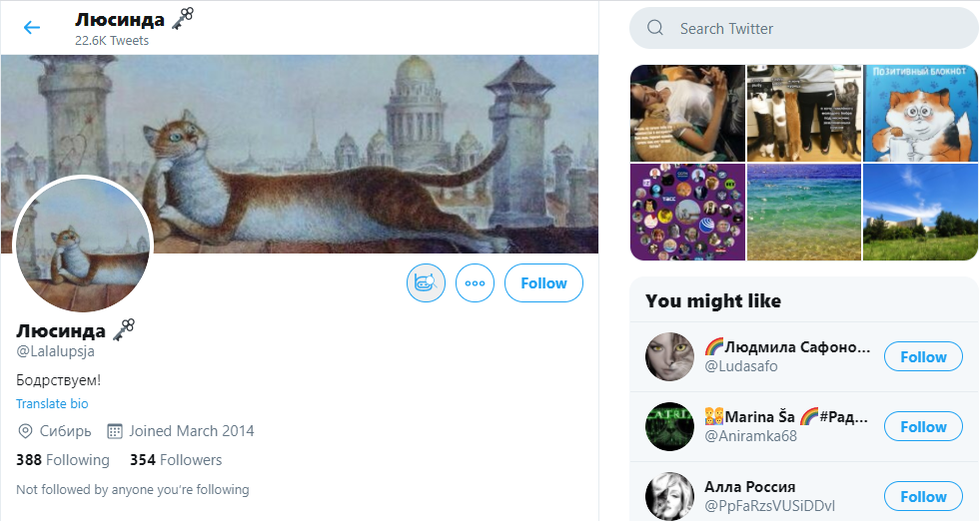Follow the Люсинда profile

coord(543,283)
